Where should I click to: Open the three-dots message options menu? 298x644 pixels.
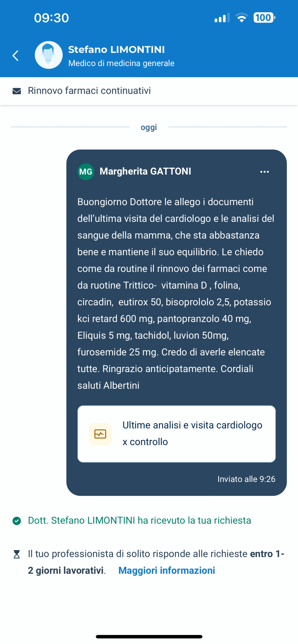pyautogui.click(x=264, y=172)
